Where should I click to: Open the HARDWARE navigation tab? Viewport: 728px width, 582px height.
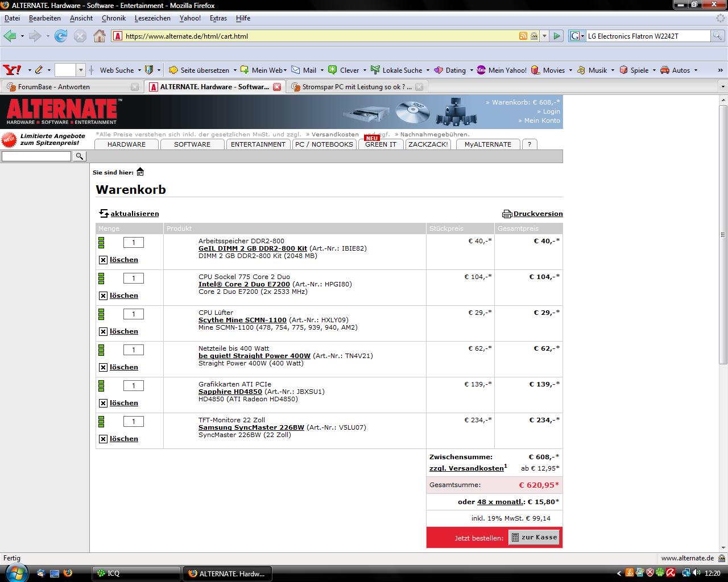(x=126, y=144)
